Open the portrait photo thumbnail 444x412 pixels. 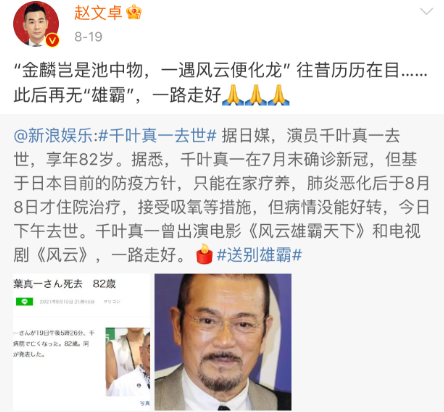[223, 342]
